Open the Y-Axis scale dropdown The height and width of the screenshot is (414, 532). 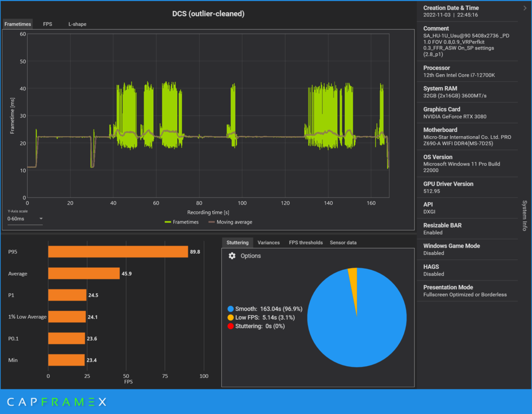[x=25, y=219]
